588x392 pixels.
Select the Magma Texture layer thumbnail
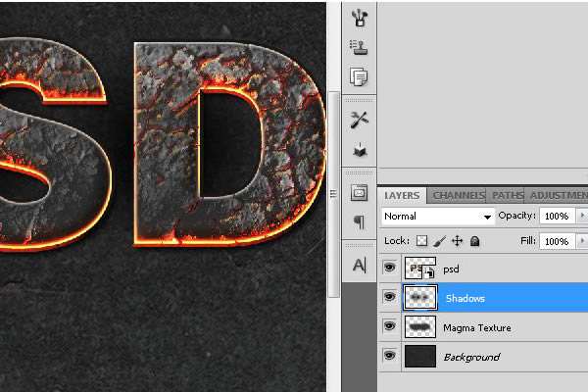coord(419,326)
